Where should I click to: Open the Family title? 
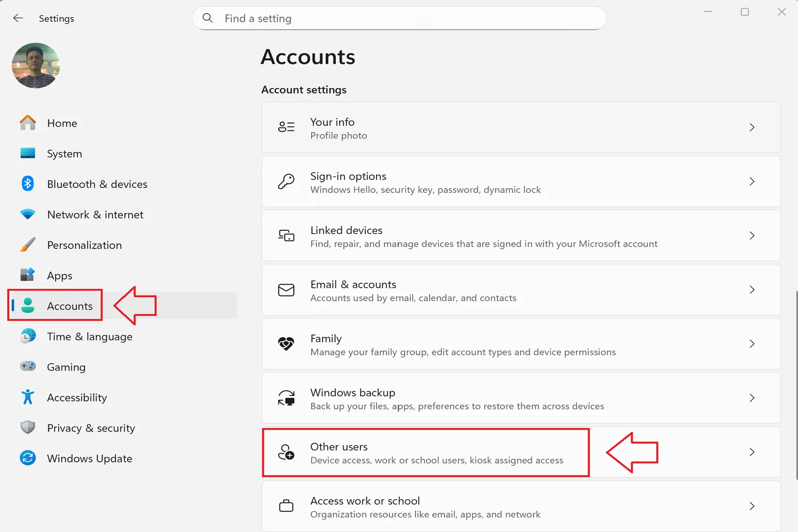326,339
